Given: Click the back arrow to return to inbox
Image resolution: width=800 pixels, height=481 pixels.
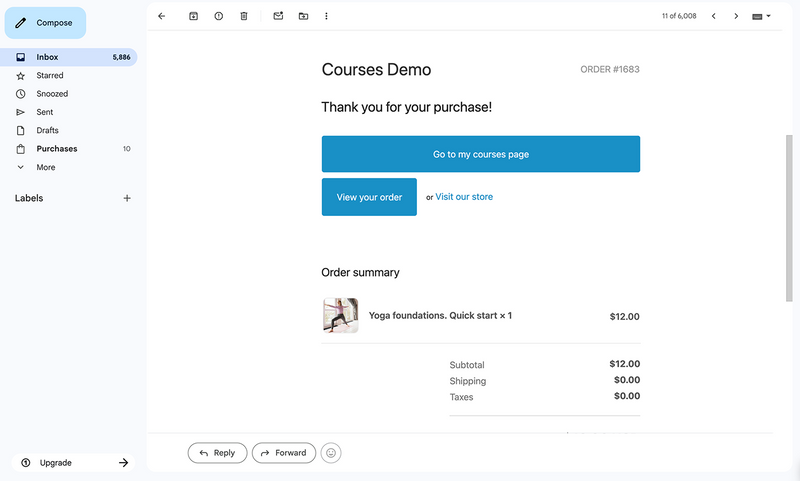Looking at the screenshot, I should click(162, 16).
